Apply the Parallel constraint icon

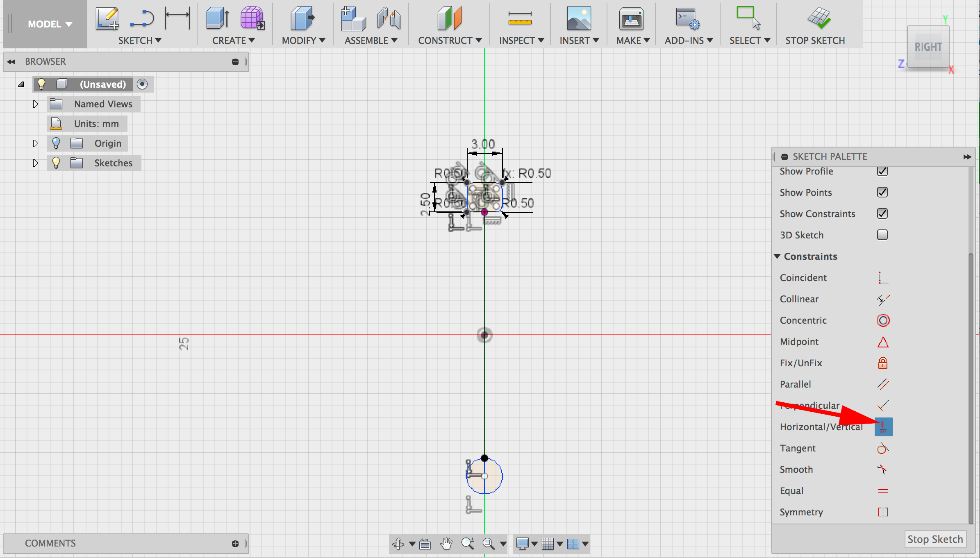883,384
